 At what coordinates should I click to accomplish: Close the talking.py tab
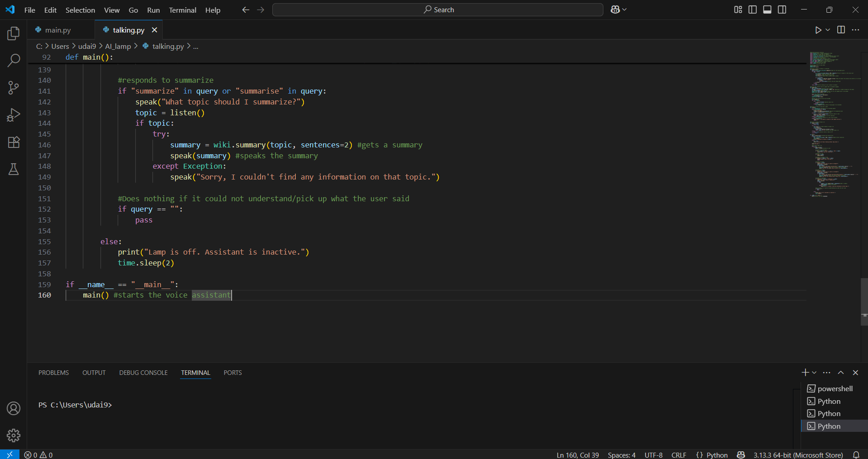click(x=155, y=30)
